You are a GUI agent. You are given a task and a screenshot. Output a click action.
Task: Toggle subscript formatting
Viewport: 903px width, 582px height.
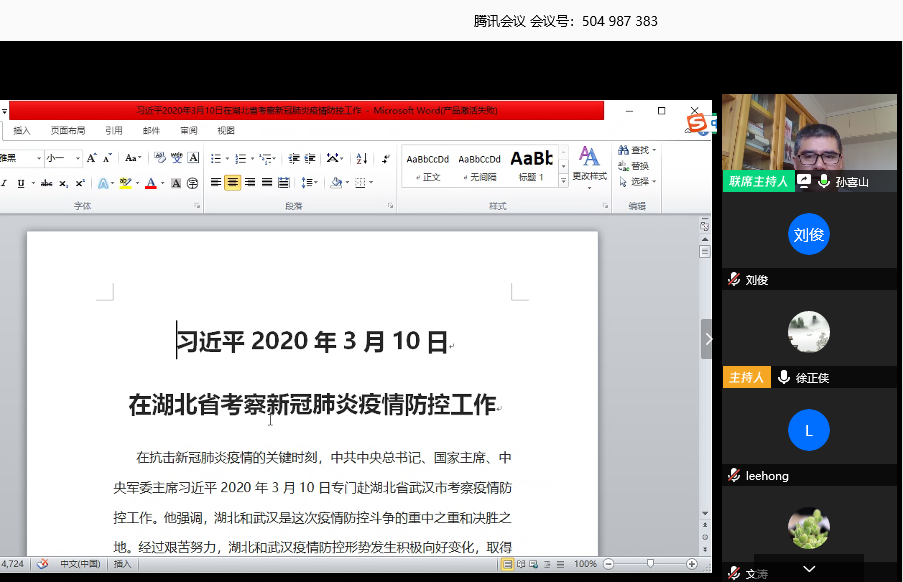point(64,183)
